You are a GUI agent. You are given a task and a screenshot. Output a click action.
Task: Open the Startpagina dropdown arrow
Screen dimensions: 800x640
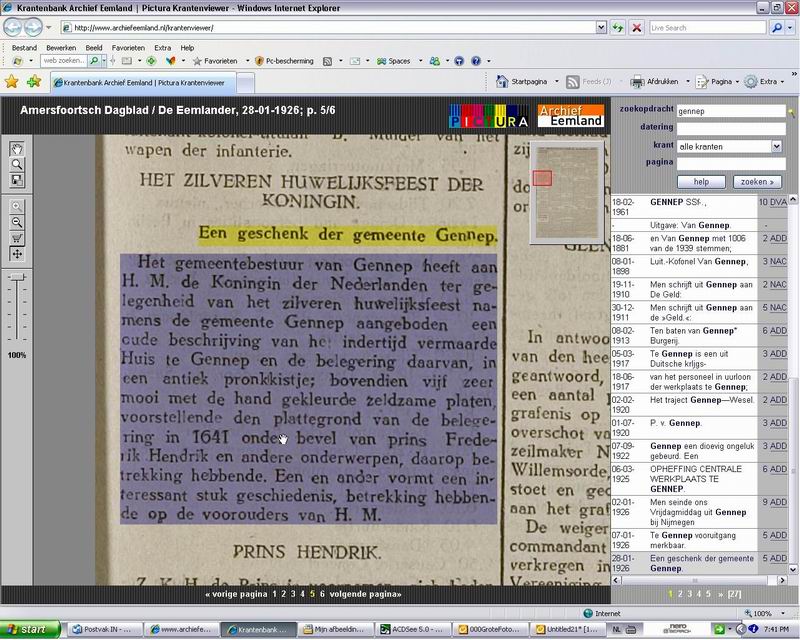pos(557,81)
